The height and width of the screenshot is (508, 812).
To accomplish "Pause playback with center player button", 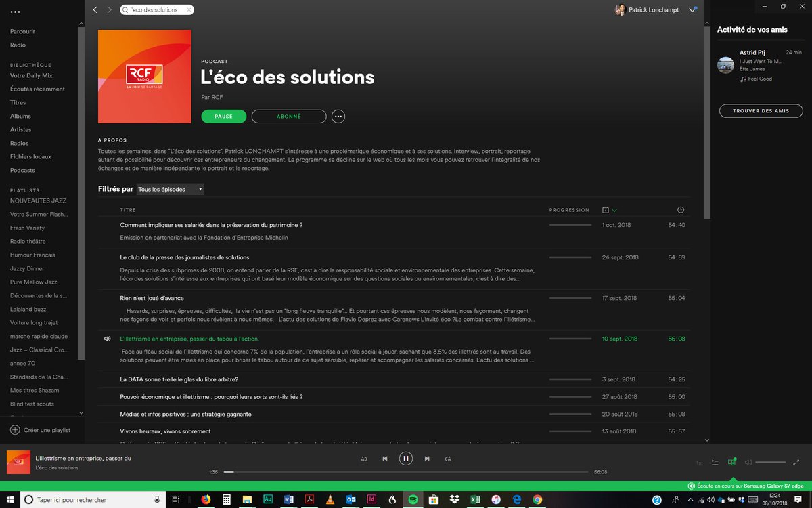I will (x=406, y=459).
